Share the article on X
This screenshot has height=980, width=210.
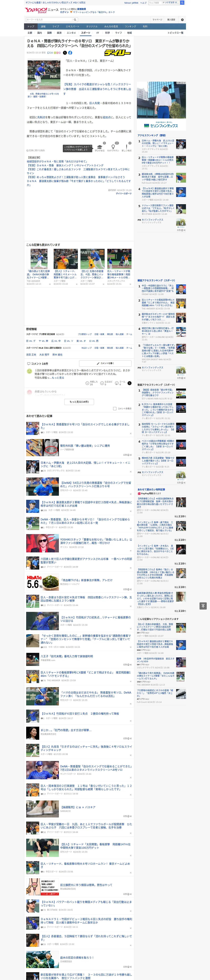(x=65, y=53)
